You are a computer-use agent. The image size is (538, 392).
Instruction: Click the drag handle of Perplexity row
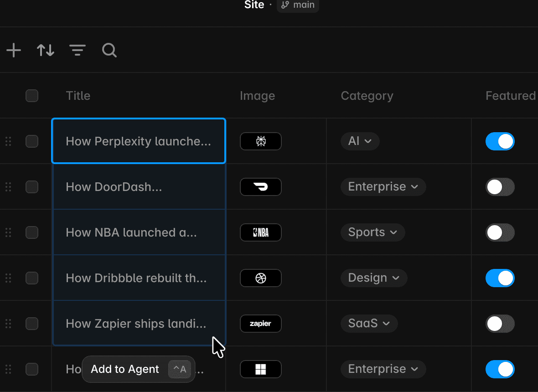click(x=8, y=141)
